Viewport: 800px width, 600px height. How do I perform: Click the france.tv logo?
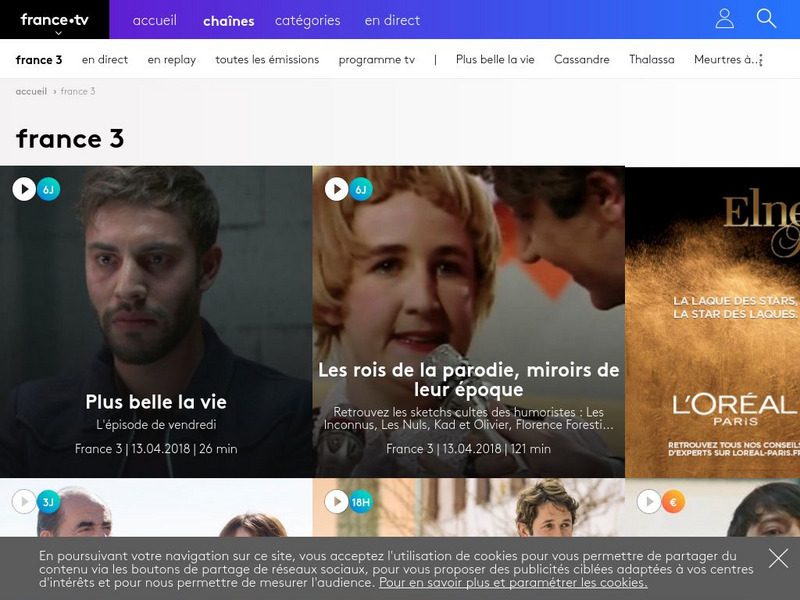coord(55,19)
